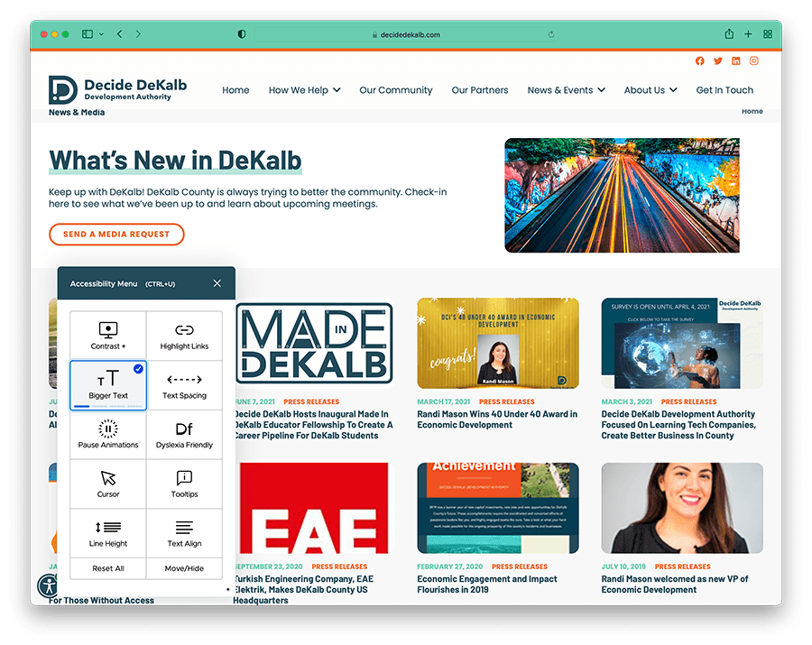Toggle the Contrast + option
This screenshot has height=645, width=812.
pos(108,336)
